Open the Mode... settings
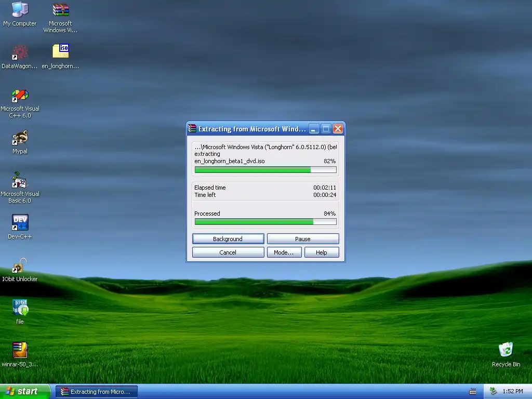 (x=284, y=252)
